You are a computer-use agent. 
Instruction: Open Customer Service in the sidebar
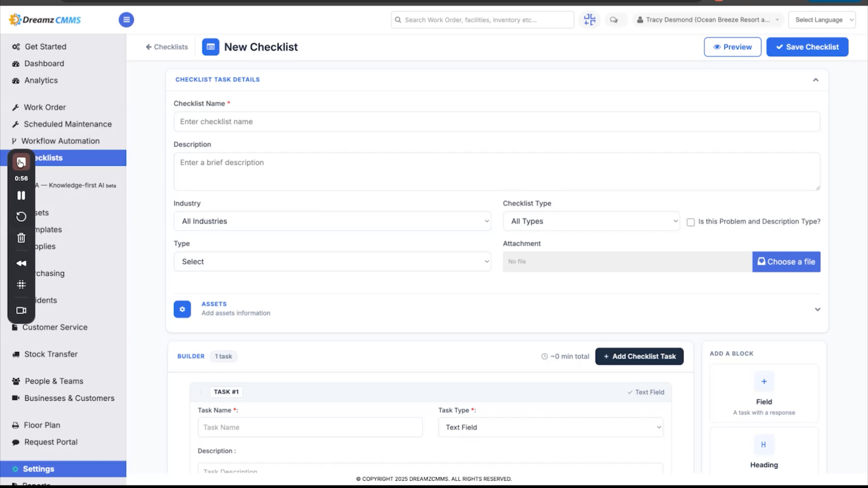pyautogui.click(x=55, y=327)
